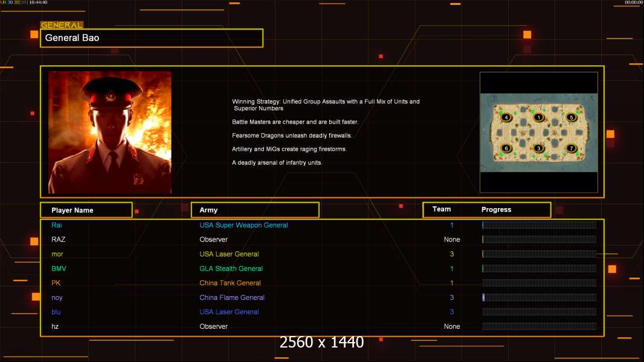
Task: Select player name Rai
Action: click(x=57, y=225)
